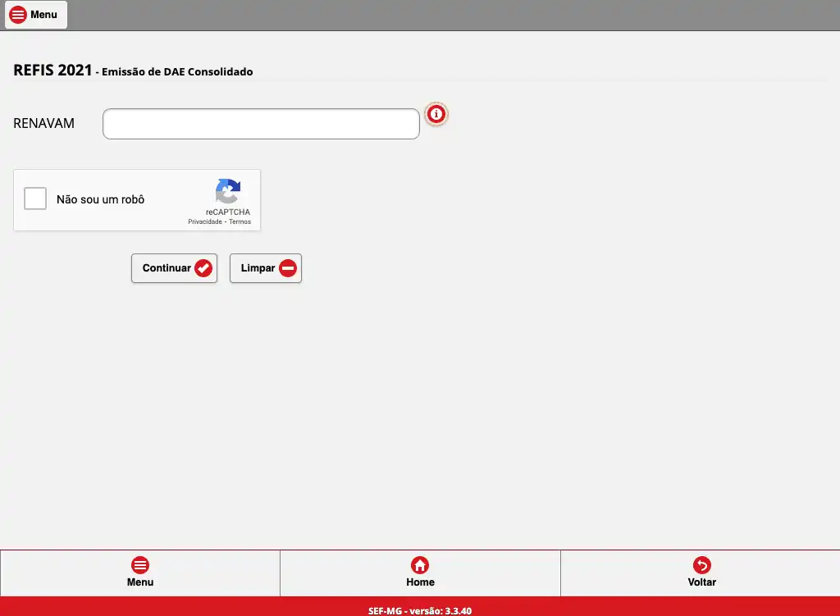Click the reCAPTCHA logo
Viewport: 840px width, 616px height.
tap(228, 192)
